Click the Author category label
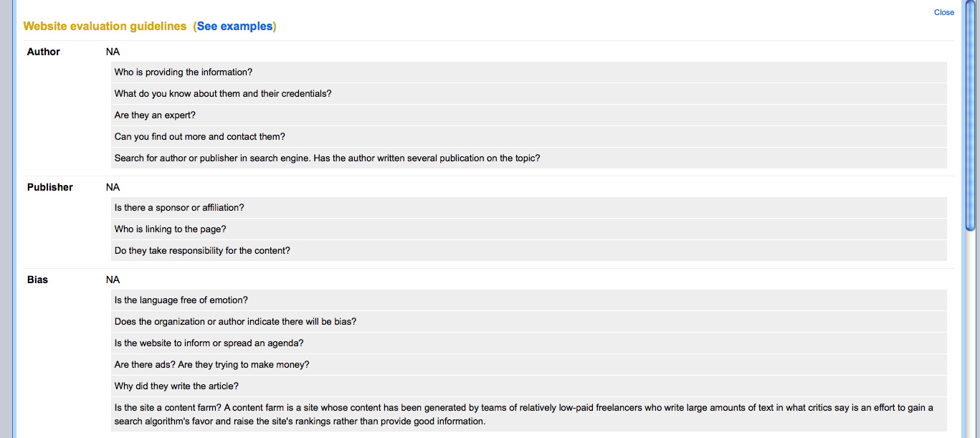 tap(44, 52)
